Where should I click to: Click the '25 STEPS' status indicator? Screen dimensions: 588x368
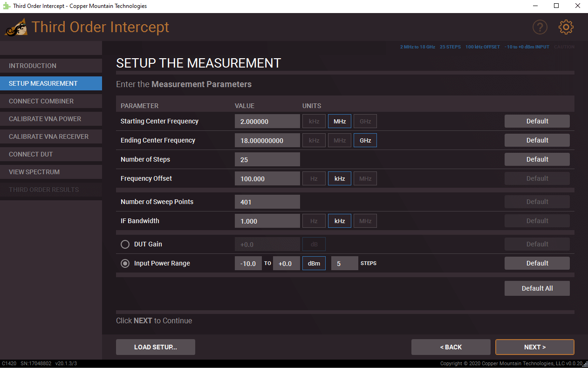[x=450, y=47]
